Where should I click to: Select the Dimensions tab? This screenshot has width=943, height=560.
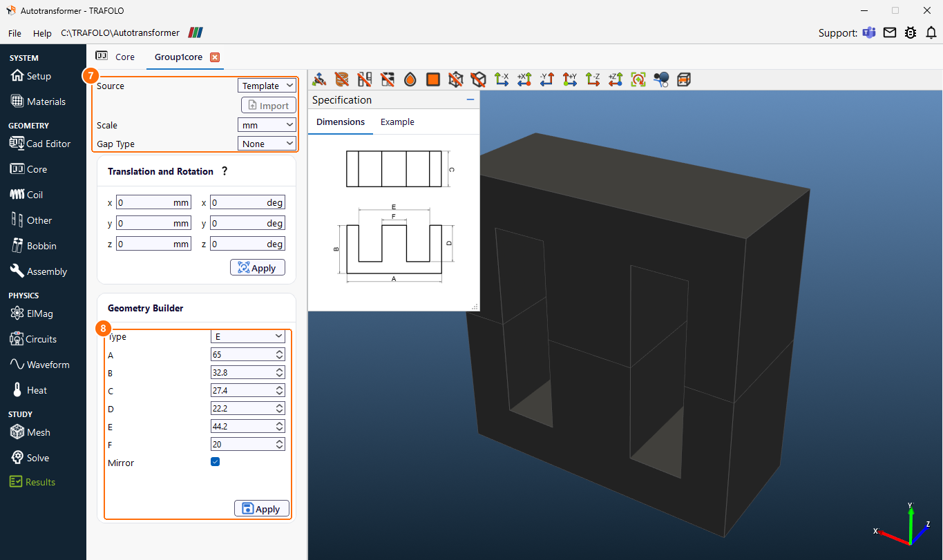point(341,122)
